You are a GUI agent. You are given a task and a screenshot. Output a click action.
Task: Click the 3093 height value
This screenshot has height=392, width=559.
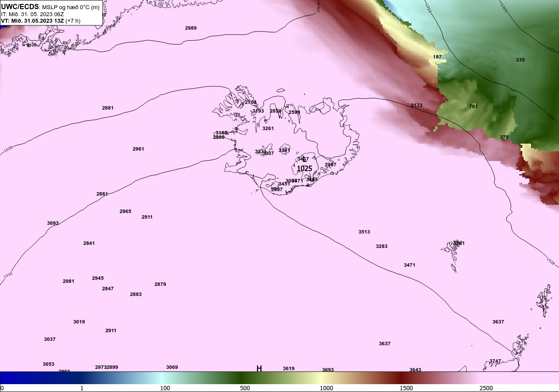[x=53, y=223]
